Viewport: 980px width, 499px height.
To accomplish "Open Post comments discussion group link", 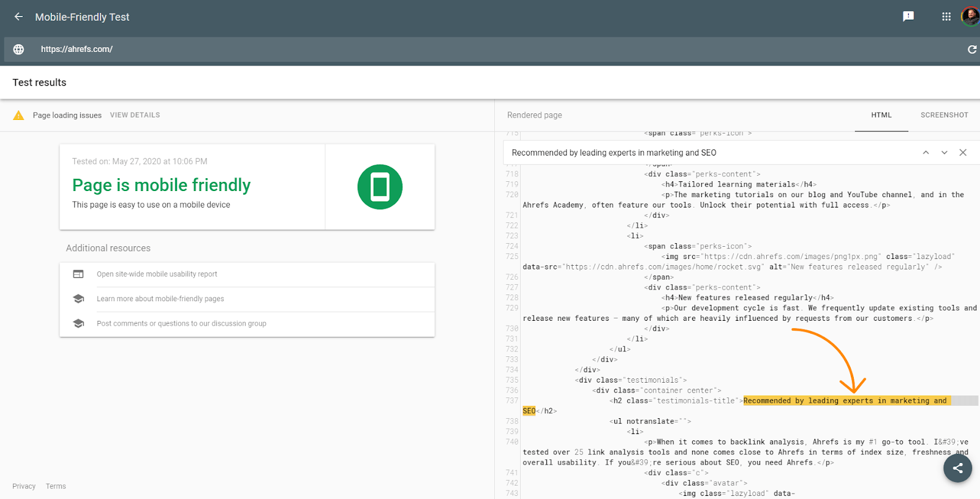I will [181, 323].
